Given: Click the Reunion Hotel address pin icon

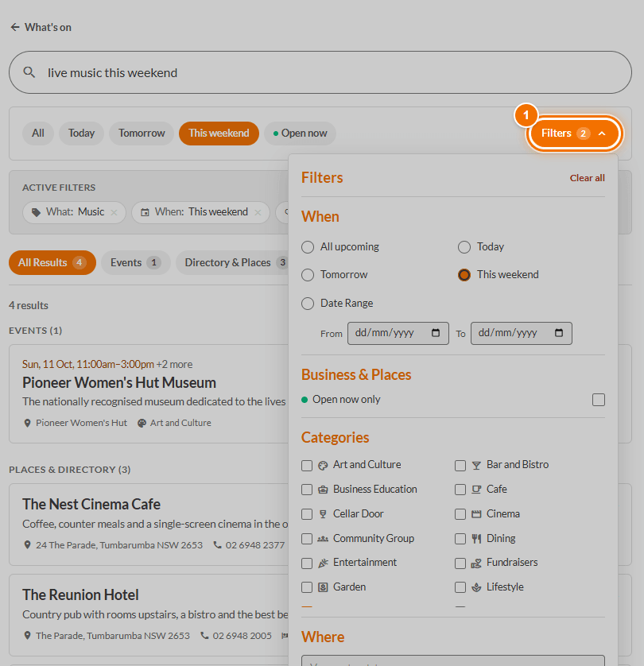Looking at the screenshot, I should 27,636.
